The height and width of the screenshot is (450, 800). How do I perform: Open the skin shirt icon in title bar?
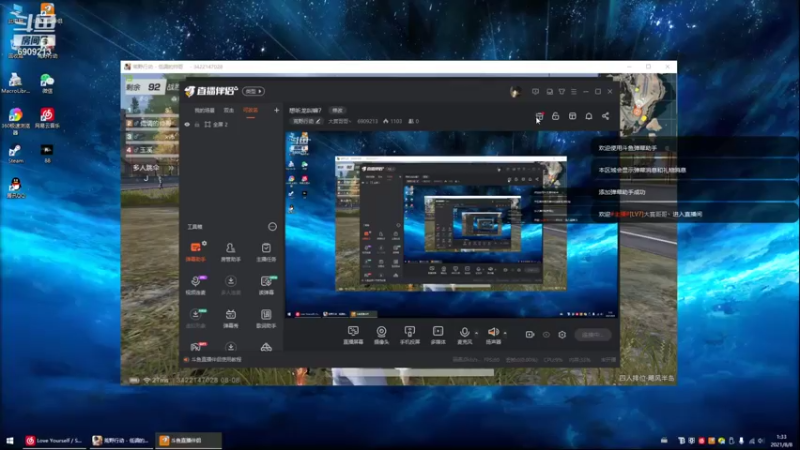[x=562, y=92]
